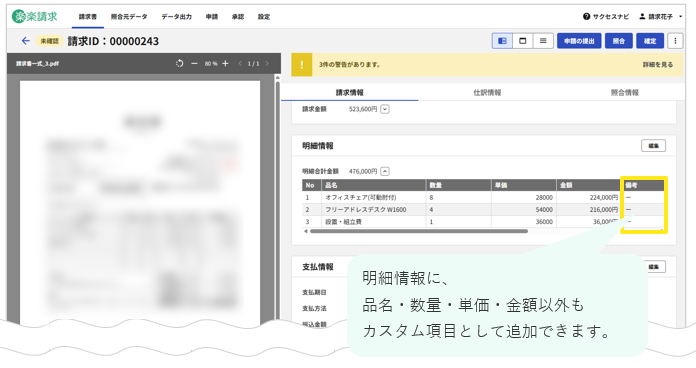The width and height of the screenshot is (696, 368).
Task: Open サクセスナビ help
Action: [x=606, y=16]
